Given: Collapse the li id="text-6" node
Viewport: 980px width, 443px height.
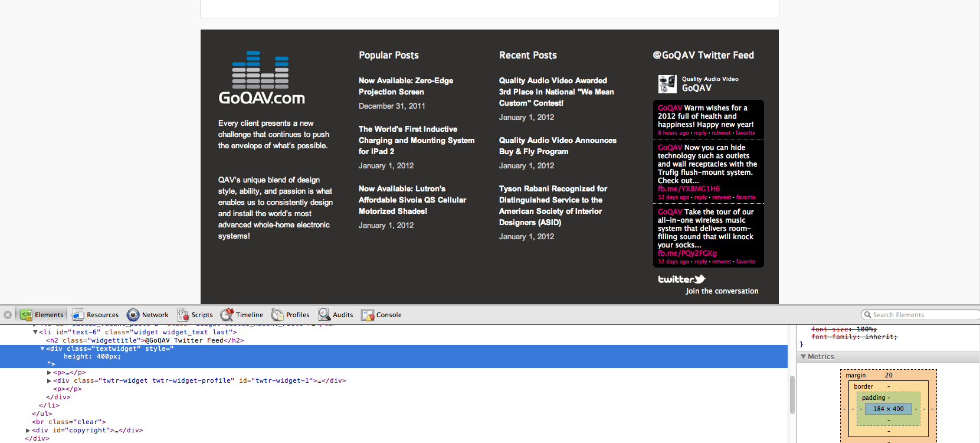Looking at the screenshot, I should [x=35, y=333].
